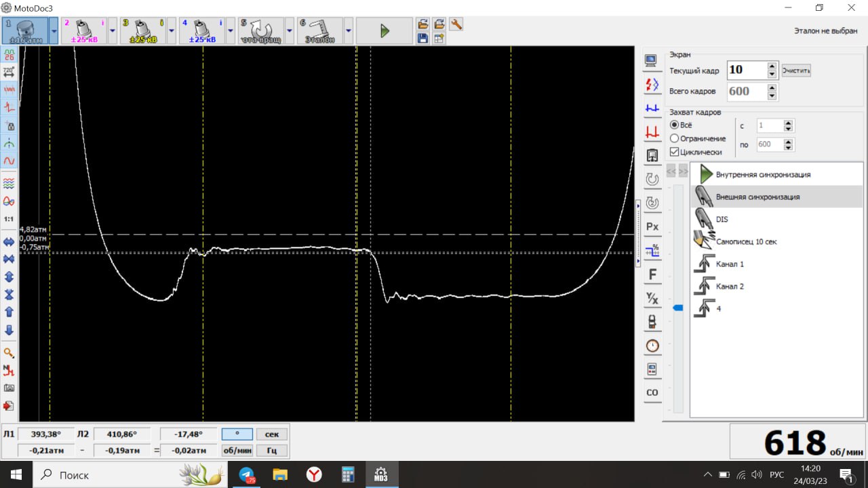Expand channel 1 pressure sensor dropdown arrow
The height and width of the screenshot is (488, 868).
click(x=54, y=31)
